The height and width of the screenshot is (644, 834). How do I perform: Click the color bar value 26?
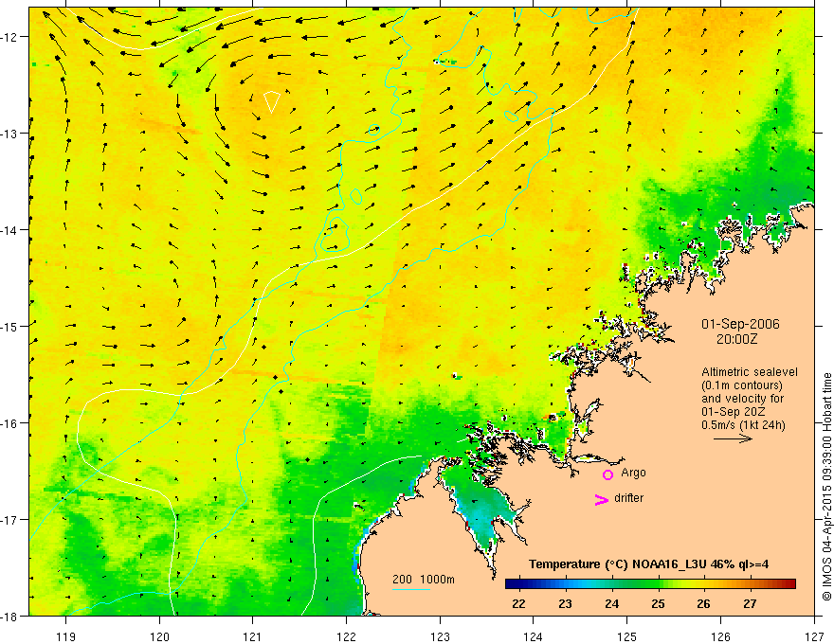(703, 603)
